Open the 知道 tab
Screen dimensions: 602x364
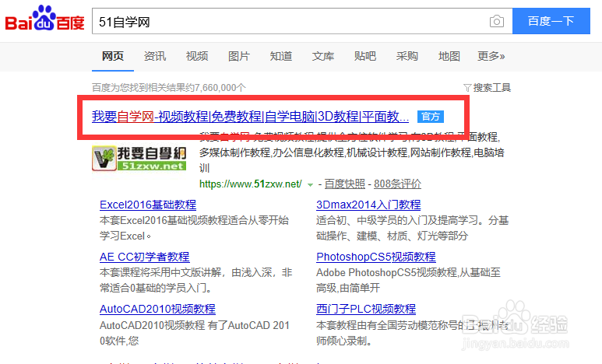(281, 56)
